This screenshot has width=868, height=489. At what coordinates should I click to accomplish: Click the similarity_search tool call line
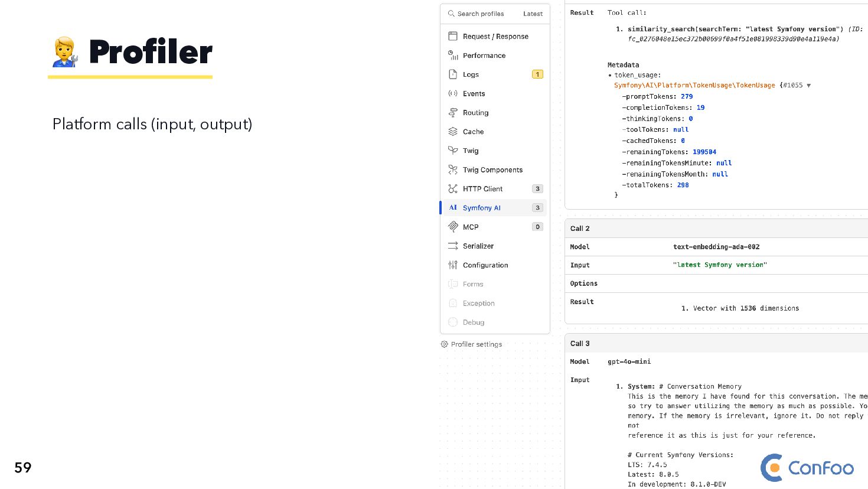tap(736, 29)
